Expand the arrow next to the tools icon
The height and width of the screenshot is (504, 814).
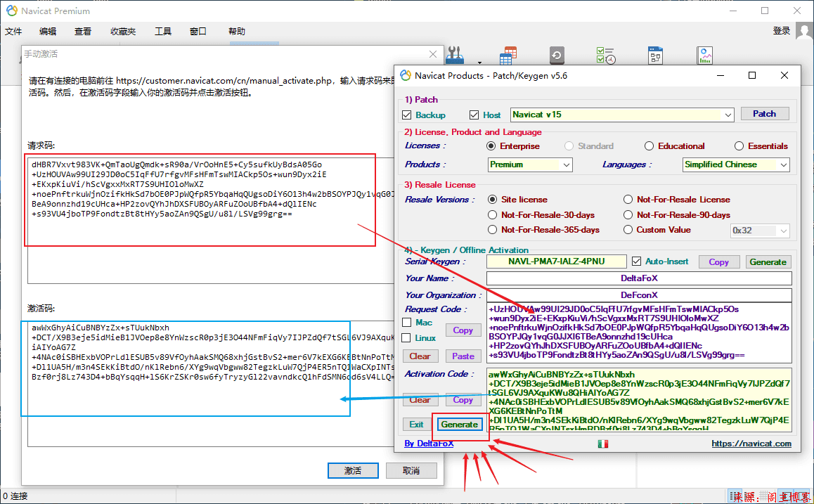479,63
